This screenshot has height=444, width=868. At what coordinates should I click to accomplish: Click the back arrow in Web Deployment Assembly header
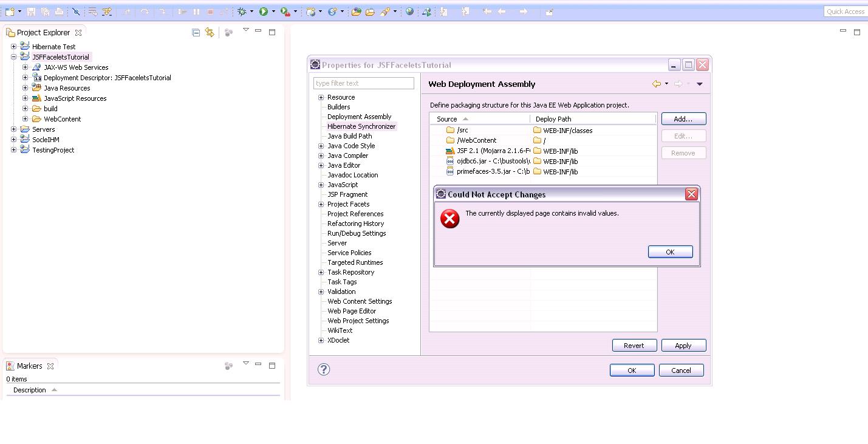click(657, 84)
